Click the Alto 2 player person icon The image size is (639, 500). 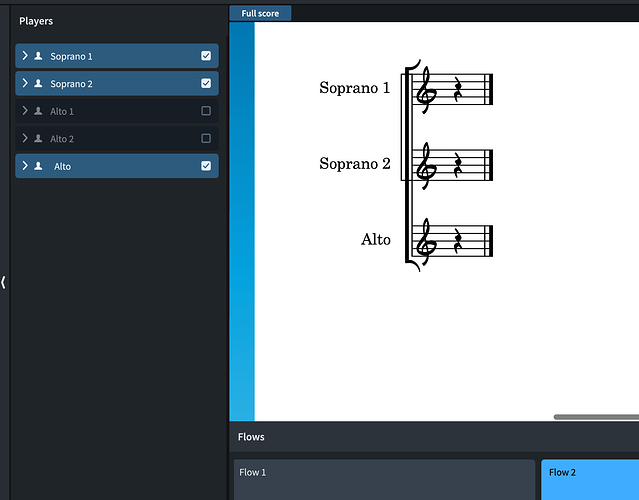38,138
